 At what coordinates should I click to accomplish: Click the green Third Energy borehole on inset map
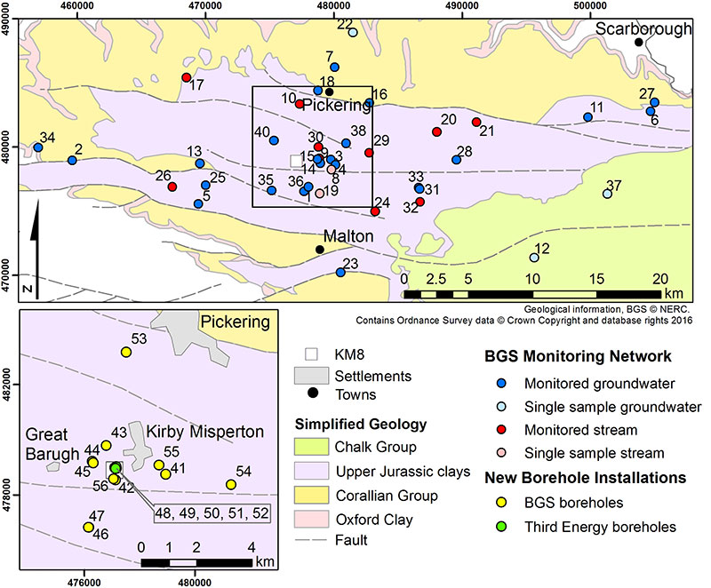click(115, 467)
